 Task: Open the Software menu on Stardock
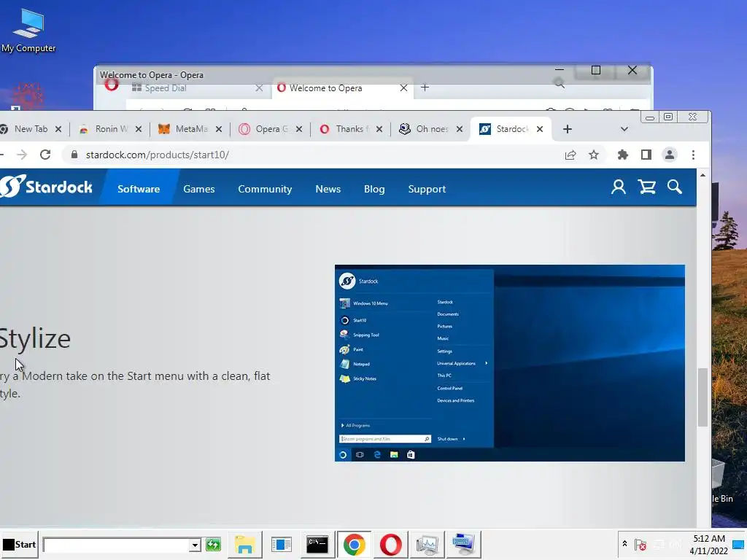139,189
